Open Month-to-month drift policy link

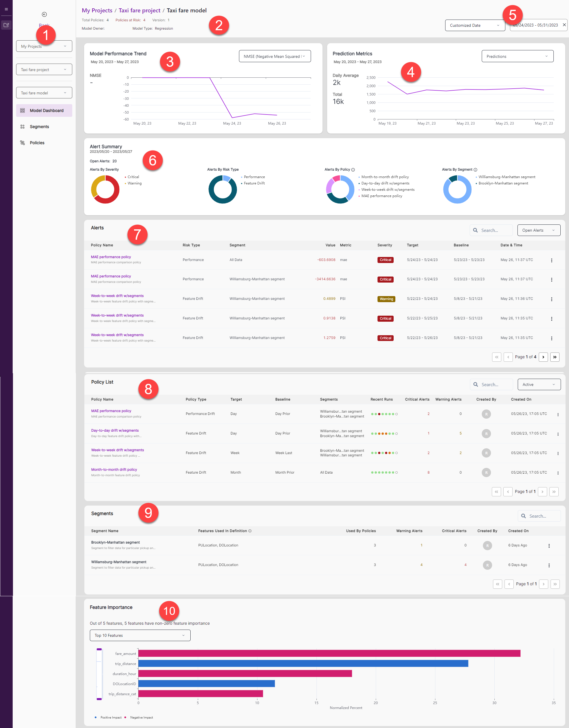[x=114, y=469]
